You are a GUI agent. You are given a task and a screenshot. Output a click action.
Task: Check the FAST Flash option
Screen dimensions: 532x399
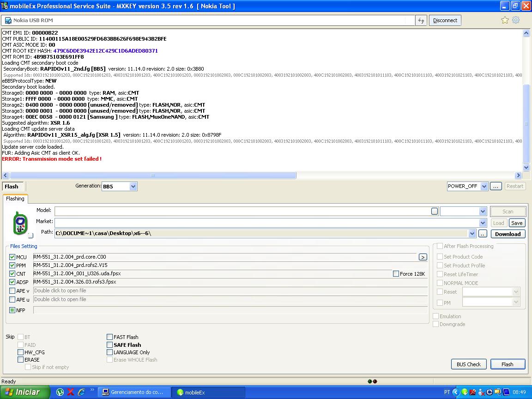pyautogui.click(x=109, y=337)
